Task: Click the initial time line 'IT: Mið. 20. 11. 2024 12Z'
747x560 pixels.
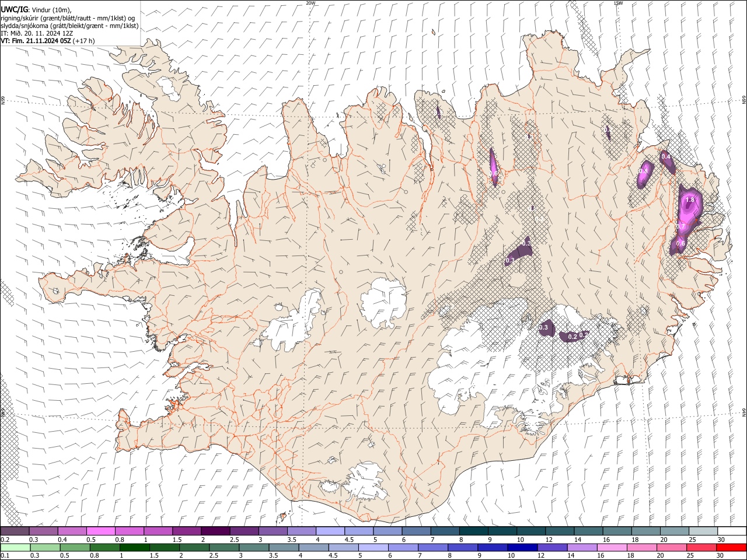Action: [x=37, y=33]
